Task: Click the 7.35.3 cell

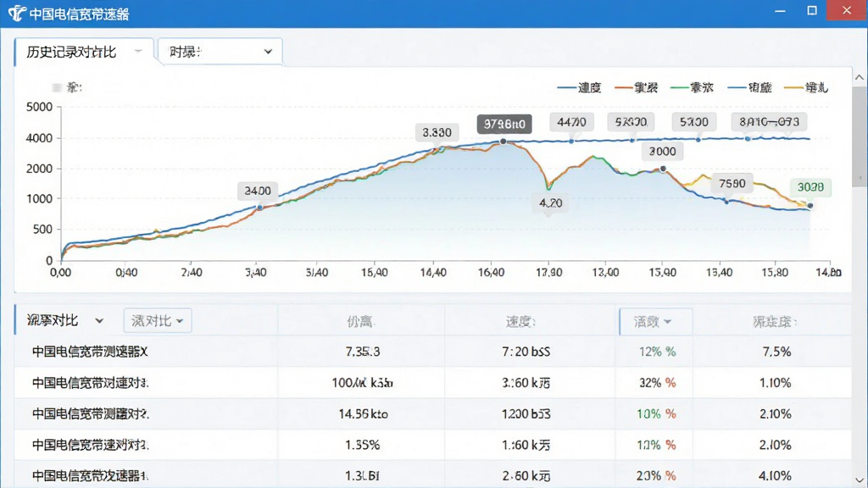Action: pos(363,352)
